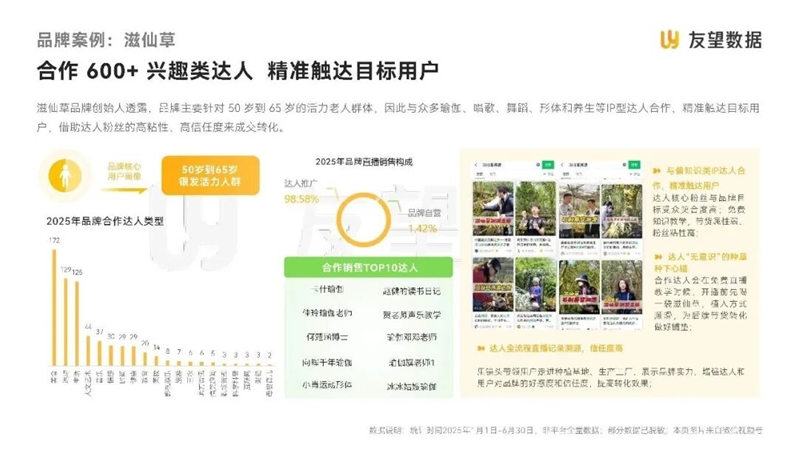Click the green search button in left phone
799x450 pixels.
548,165
